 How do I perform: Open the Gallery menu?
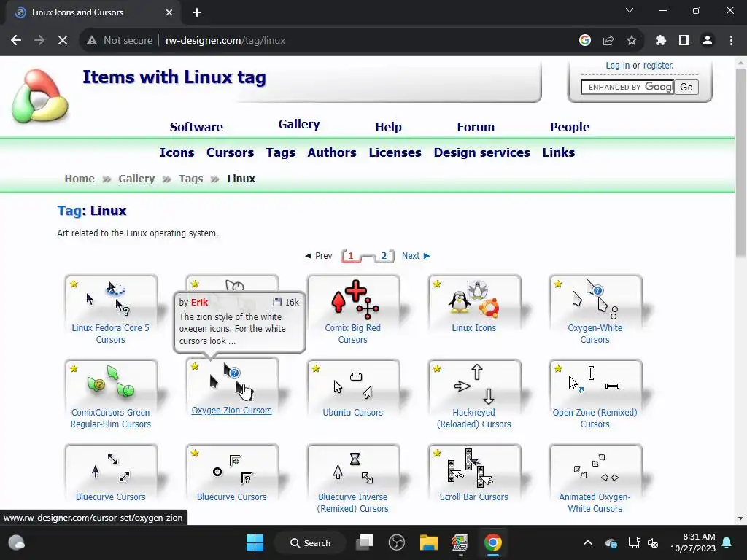click(298, 124)
